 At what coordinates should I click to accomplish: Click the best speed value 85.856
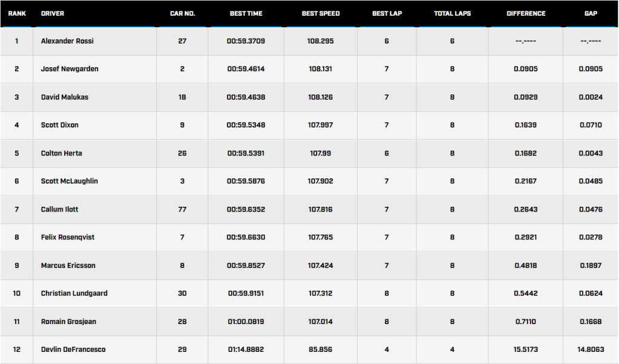(321, 349)
